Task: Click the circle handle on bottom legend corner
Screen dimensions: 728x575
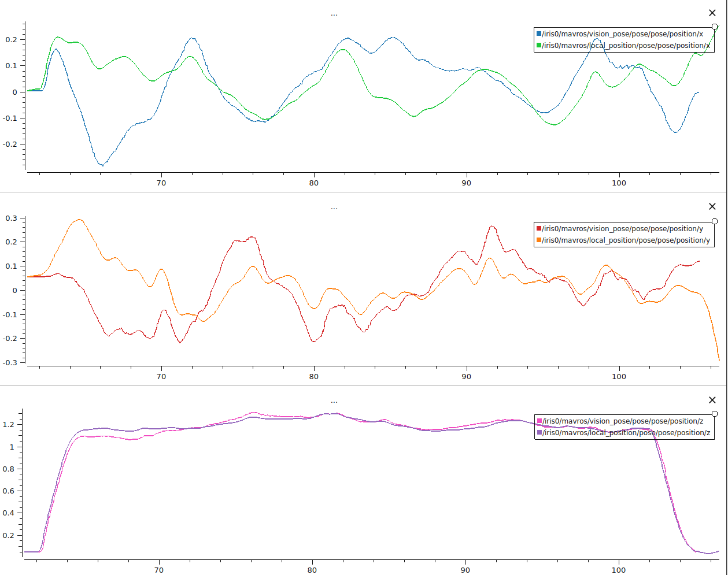Action: [x=715, y=414]
